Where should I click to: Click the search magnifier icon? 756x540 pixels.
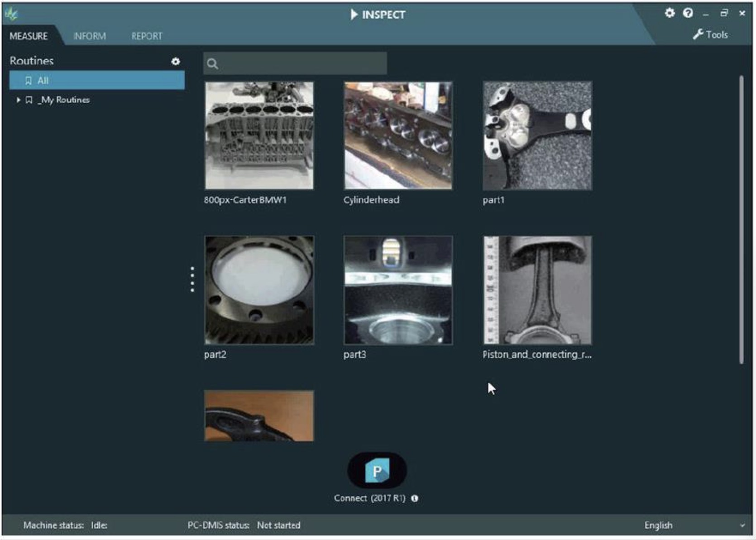click(212, 64)
